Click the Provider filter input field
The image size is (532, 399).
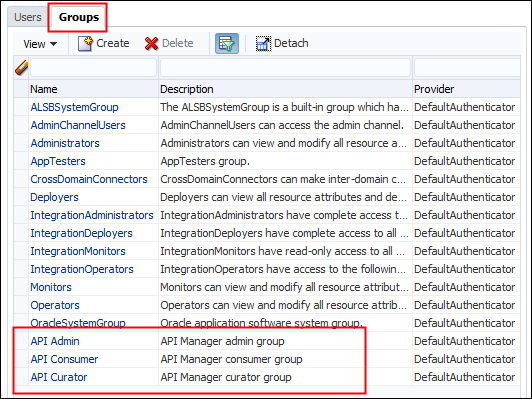(x=467, y=68)
